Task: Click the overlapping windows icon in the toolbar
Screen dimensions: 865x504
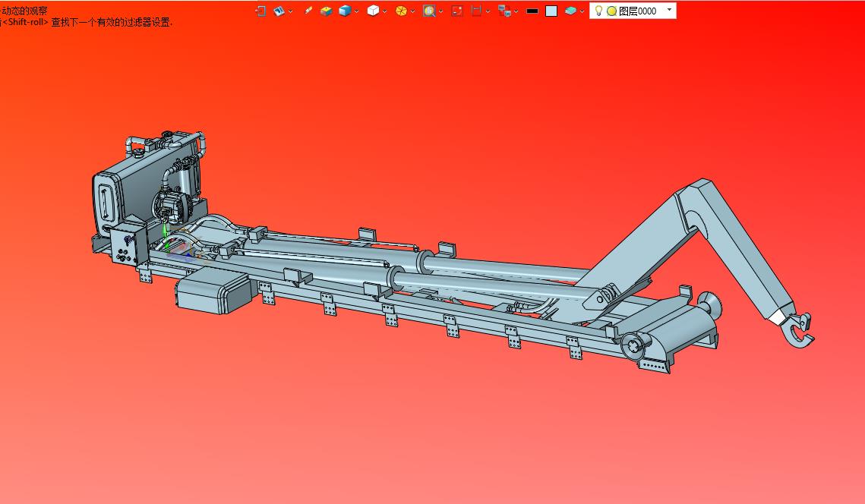Action: click(504, 11)
